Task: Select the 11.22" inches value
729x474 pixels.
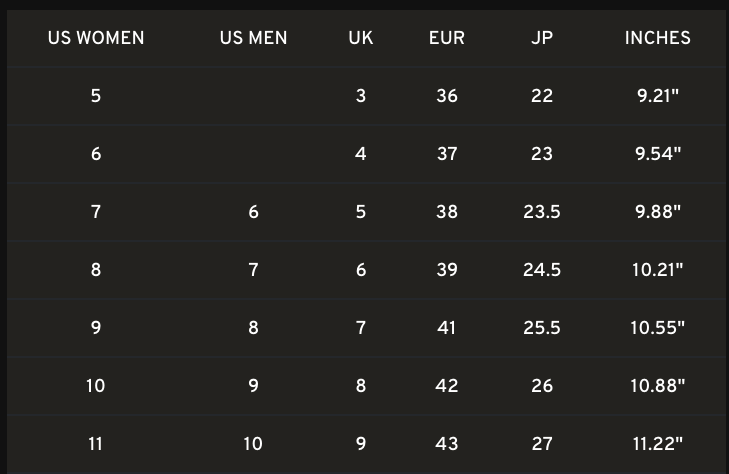Action: [x=657, y=444]
